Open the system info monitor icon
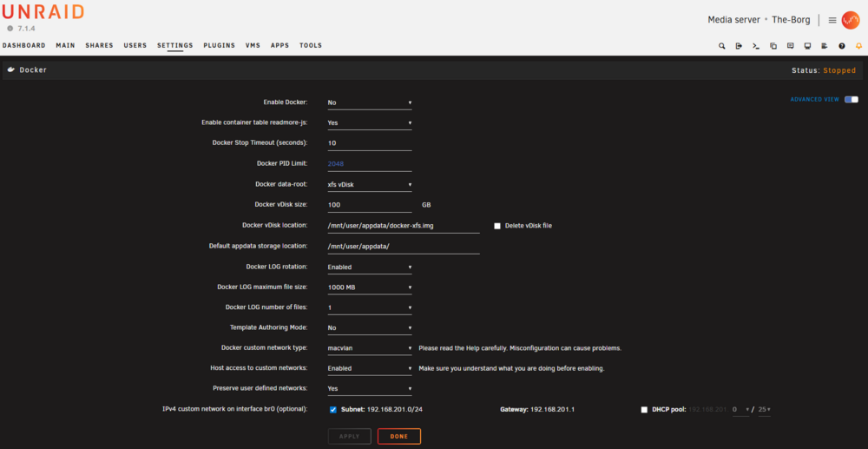The image size is (868, 449). pos(807,46)
